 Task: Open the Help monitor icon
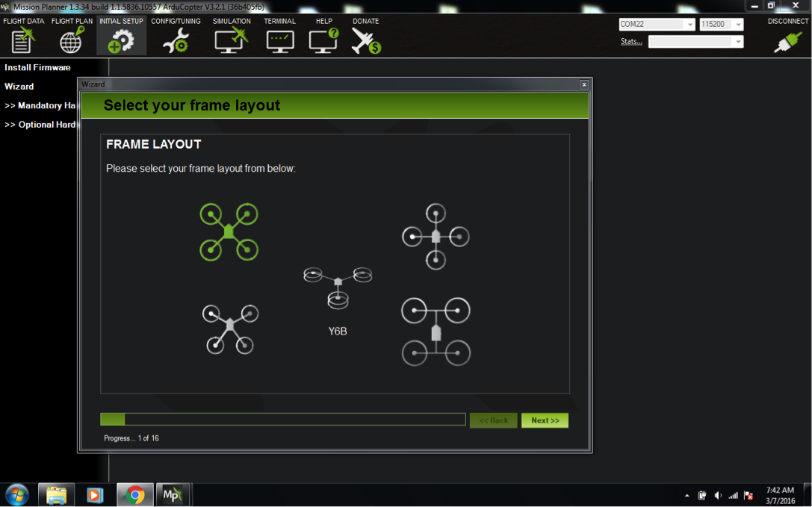(x=323, y=40)
